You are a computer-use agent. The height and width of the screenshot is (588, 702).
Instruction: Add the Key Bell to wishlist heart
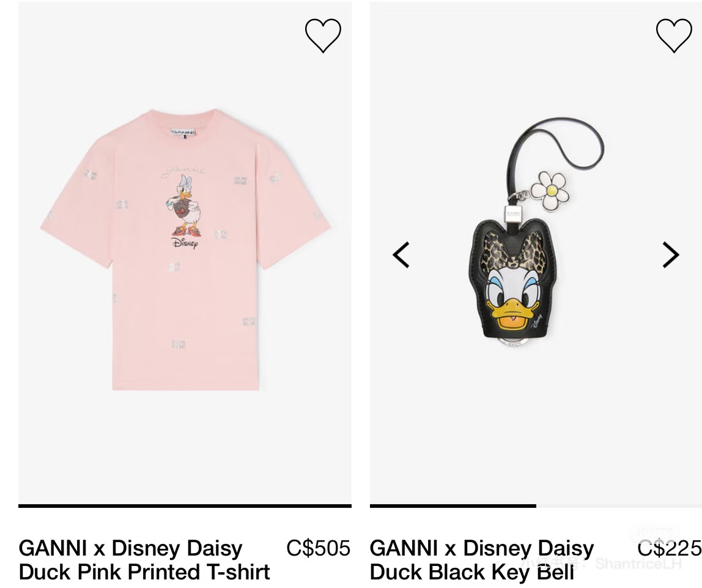click(x=674, y=35)
